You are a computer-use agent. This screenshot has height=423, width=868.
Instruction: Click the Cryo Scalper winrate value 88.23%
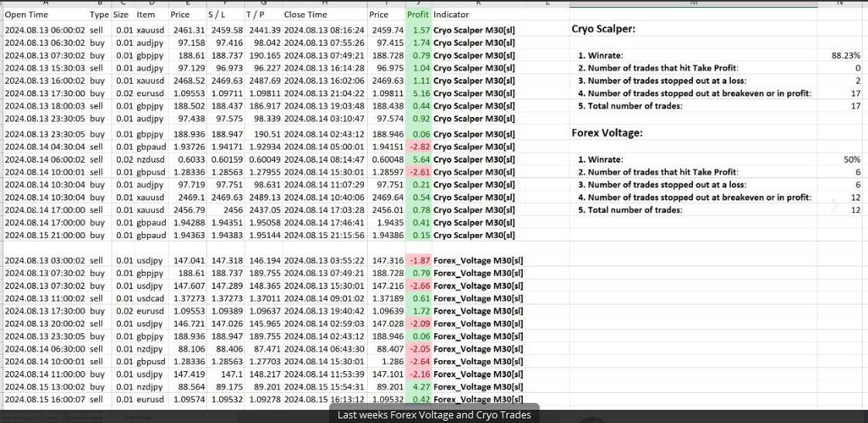pyautogui.click(x=846, y=56)
